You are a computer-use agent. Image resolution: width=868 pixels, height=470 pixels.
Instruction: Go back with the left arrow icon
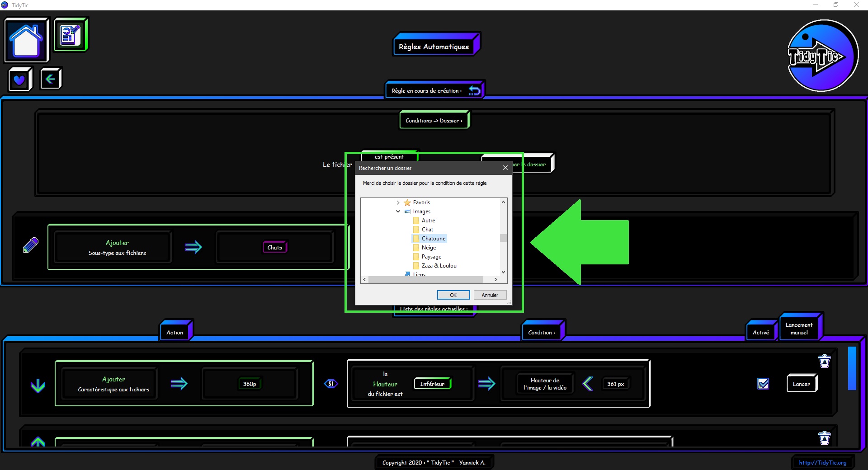click(x=51, y=79)
